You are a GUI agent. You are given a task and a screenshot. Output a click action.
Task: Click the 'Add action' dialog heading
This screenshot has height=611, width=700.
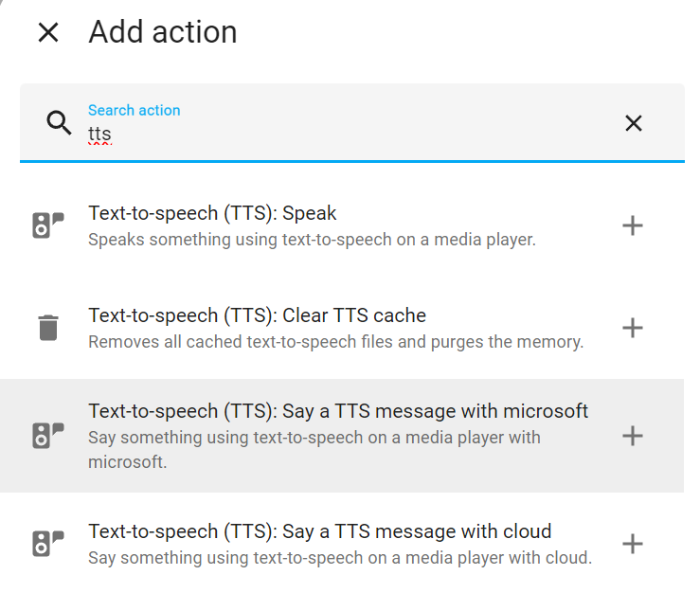coord(163,32)
